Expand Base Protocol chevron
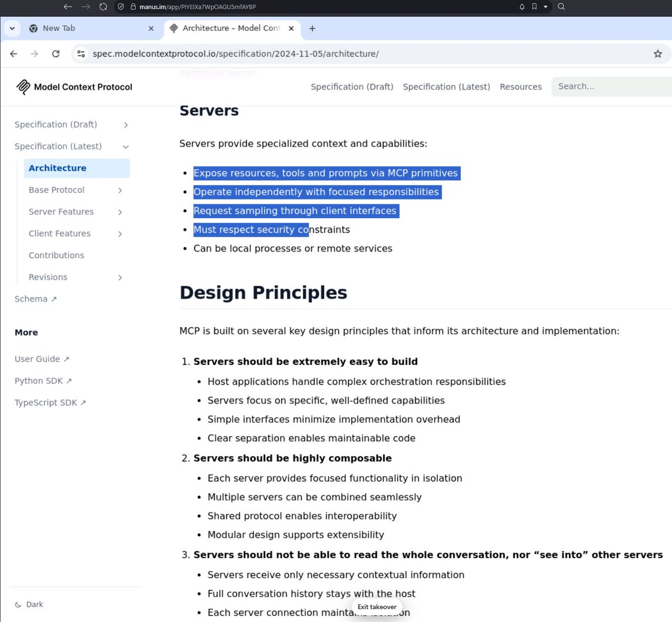Image resolution: width=672 pixels, height=622 pixels. (120, 191)
